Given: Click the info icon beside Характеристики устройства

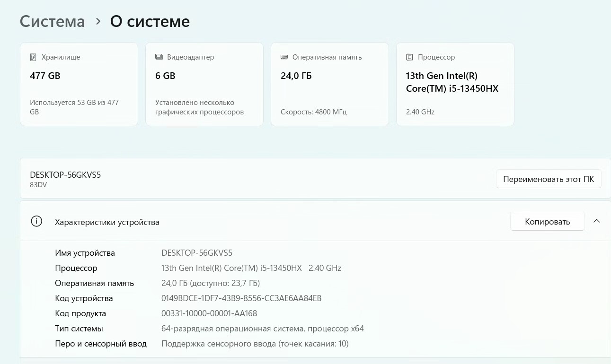Looking at the screenshot, I should pyautogui.click(x=36, y=221).
